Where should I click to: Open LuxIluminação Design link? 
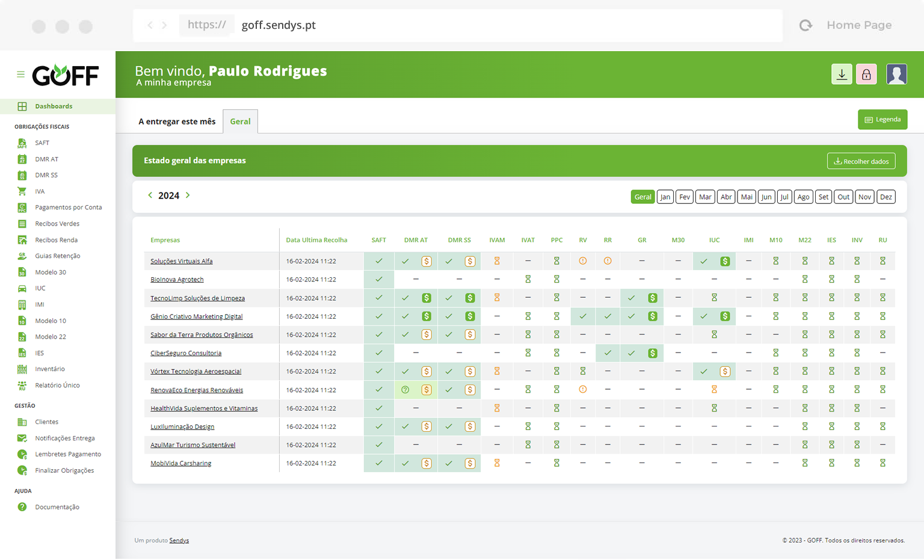point(182,426)
